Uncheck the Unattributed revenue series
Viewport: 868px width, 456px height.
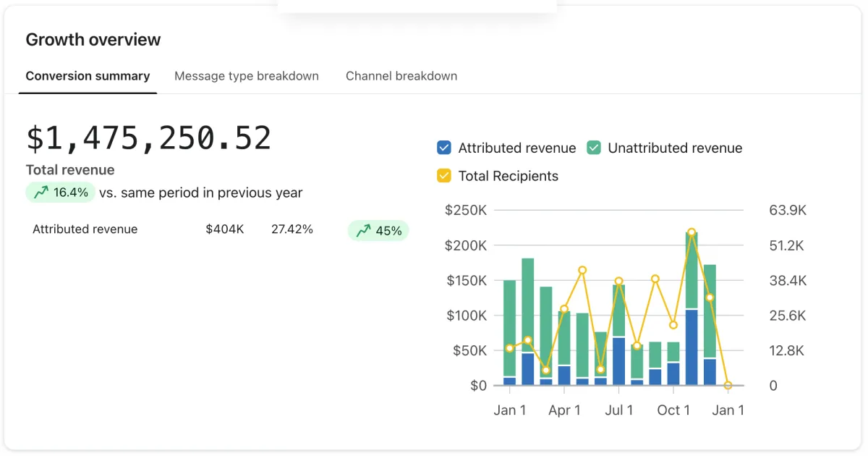pos(593,148)
